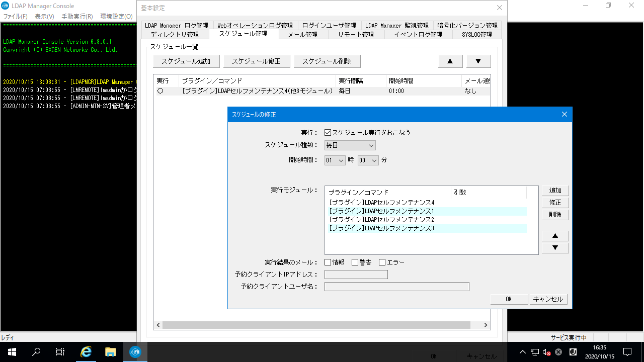
Task: Switch to LDAP Manager 監視管理 tab
Action: coord(397,25)
